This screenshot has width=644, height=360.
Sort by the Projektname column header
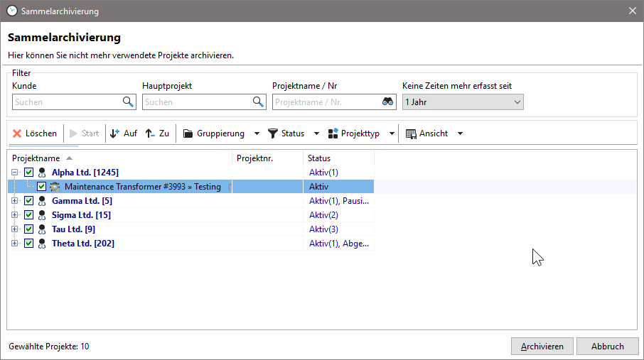coord(36,158)
